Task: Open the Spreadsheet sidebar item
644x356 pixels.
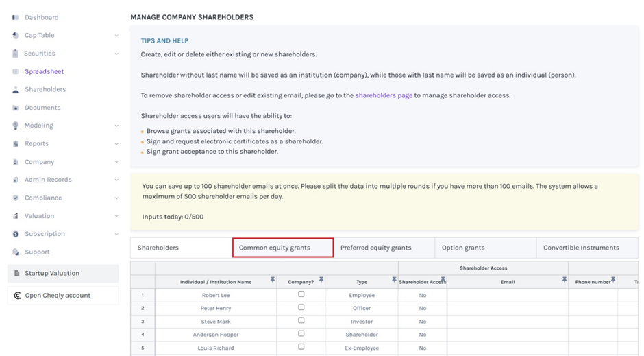Action: tap(44, 71)
